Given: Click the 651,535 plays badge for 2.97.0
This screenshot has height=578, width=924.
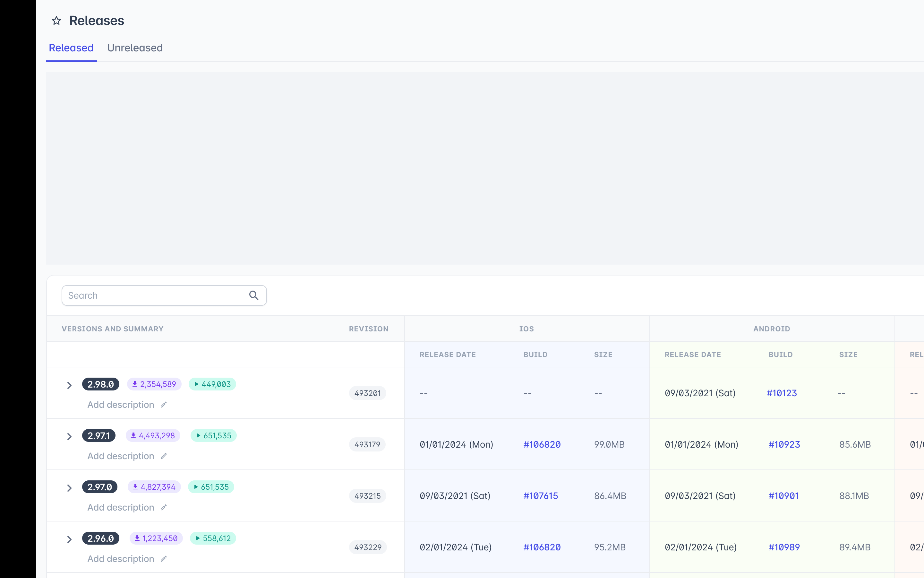Looking at the screenshot, I should tap(211, 487).
